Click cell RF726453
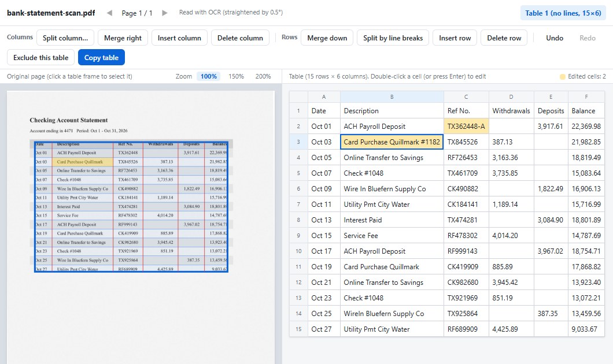613x364 pixels. pyautogui.click(x=466, y=157)
